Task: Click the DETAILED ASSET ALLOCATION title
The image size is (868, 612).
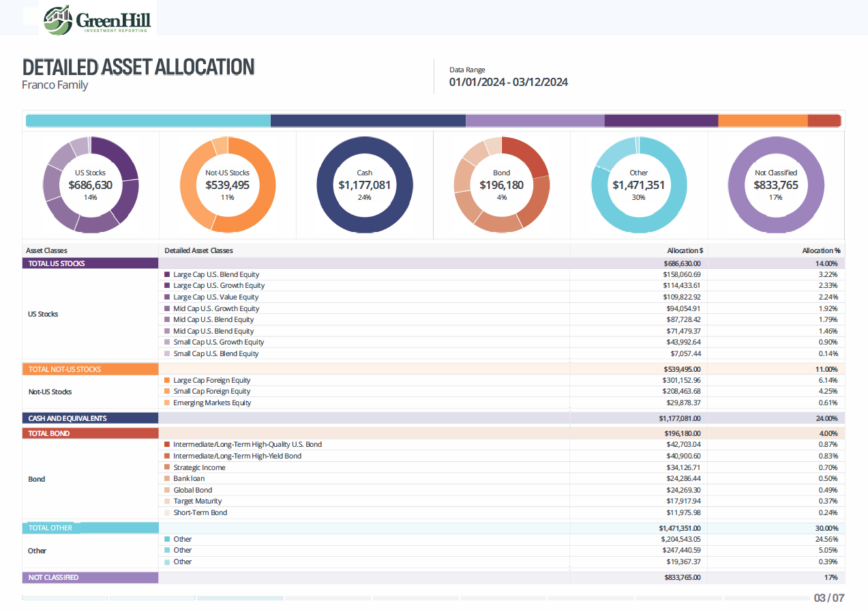Action: pos(138,67)
